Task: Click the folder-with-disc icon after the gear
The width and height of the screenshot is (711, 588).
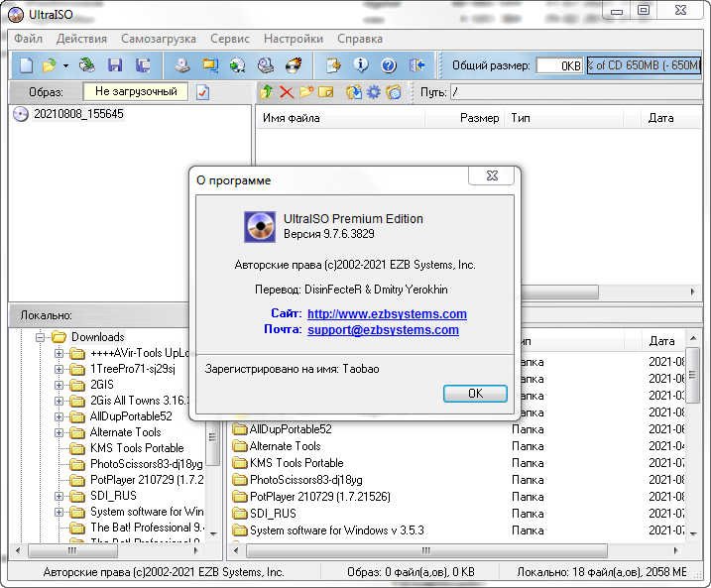Action: click(x=394, y=92)
